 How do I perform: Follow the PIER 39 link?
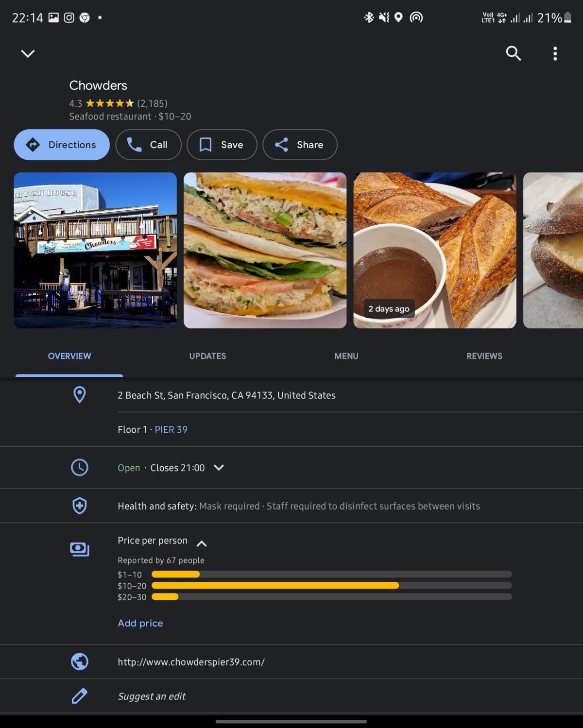coord(171,429)
